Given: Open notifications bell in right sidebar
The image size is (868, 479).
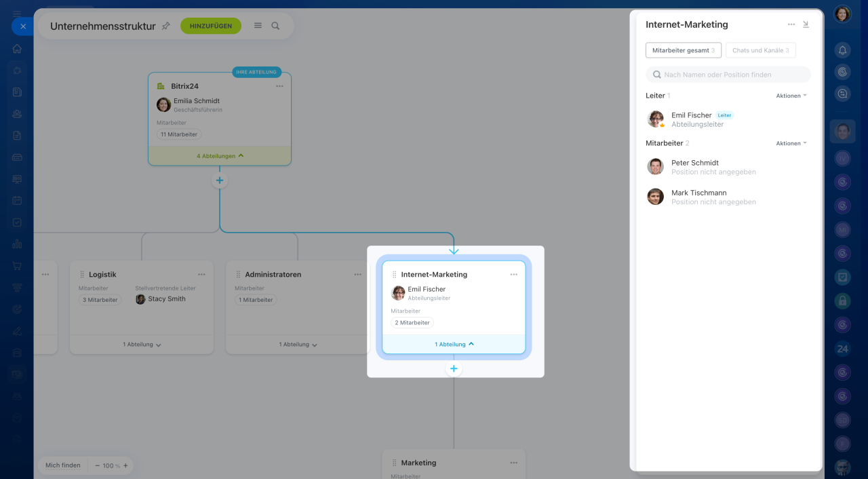Looking at the screenshot, I should (842, 50).
